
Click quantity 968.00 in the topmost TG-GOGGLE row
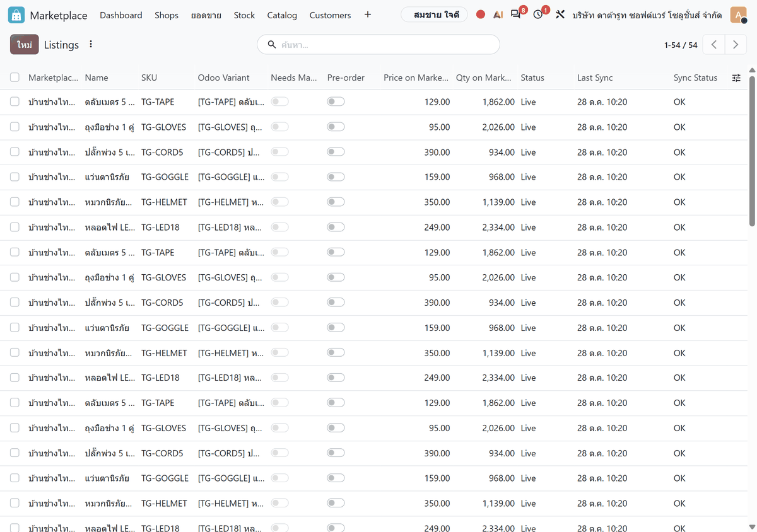tap(502, 177)
